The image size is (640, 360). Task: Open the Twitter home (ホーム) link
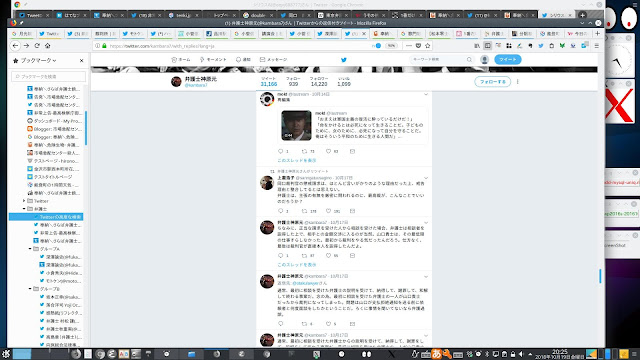(181, 60)
